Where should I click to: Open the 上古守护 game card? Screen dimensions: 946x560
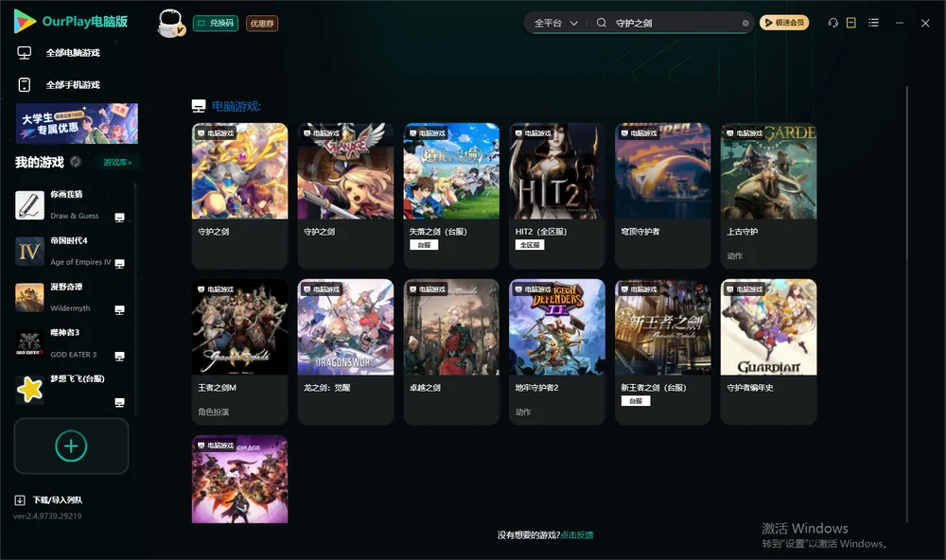[x=768, y=196]
